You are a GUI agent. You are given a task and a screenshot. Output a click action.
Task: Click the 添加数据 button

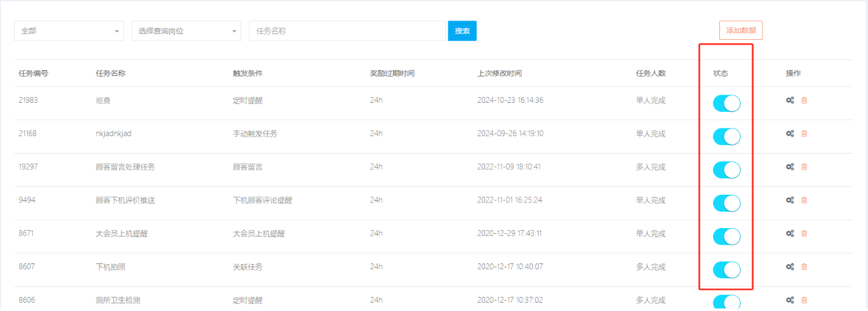[x=741, y=31]
